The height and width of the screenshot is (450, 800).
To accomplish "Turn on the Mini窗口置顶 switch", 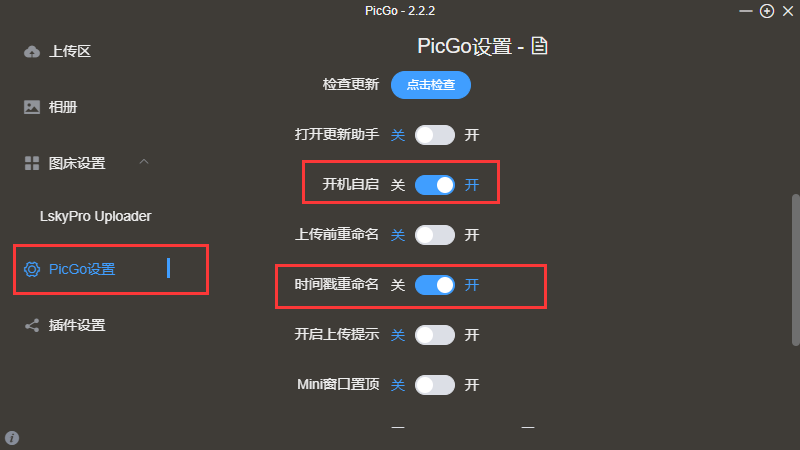I will [x=435, y=385].
